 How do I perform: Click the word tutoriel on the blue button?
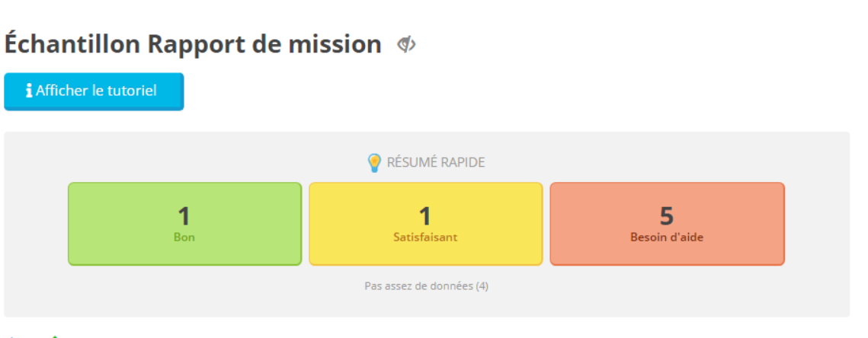[x=134, y=91]
